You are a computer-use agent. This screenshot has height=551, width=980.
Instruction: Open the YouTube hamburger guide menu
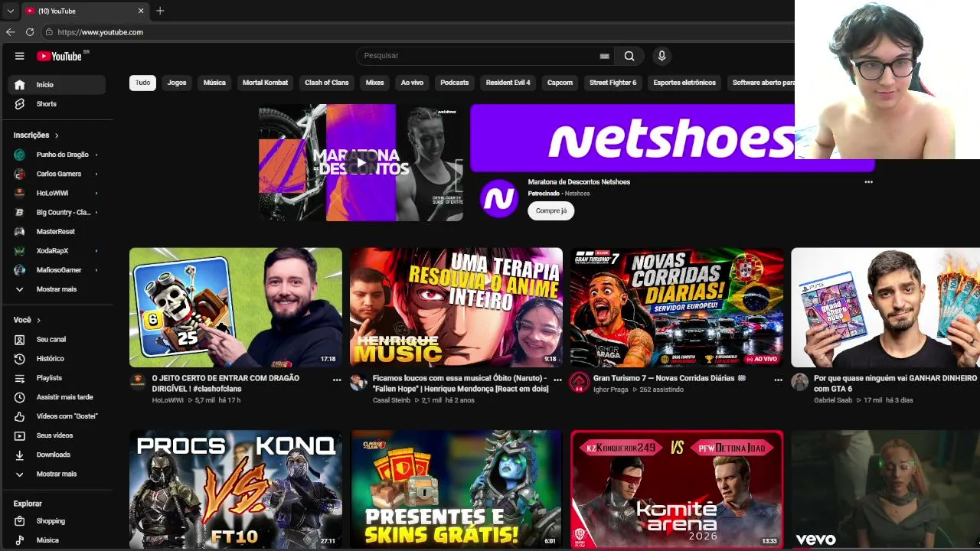[x=20, y=56]
